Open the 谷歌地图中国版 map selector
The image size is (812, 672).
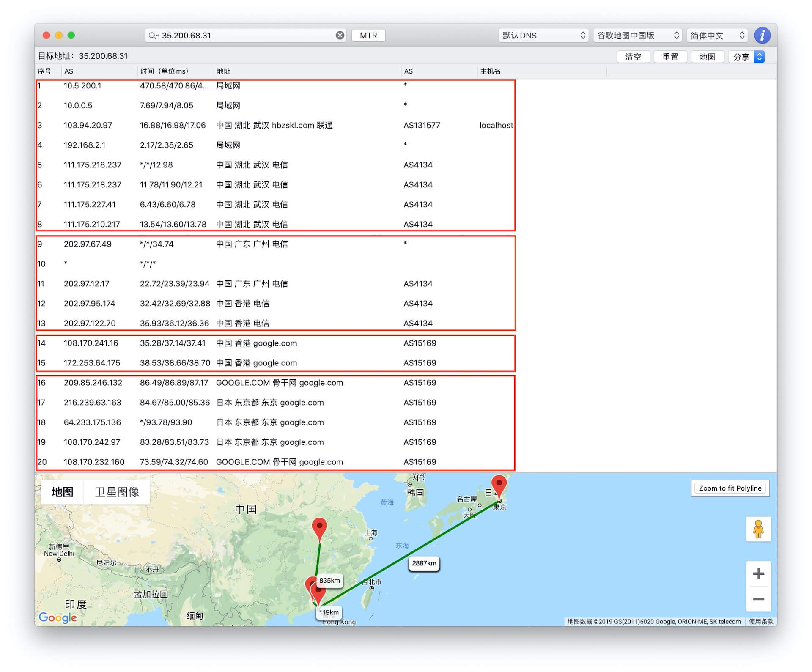point(637,36)
